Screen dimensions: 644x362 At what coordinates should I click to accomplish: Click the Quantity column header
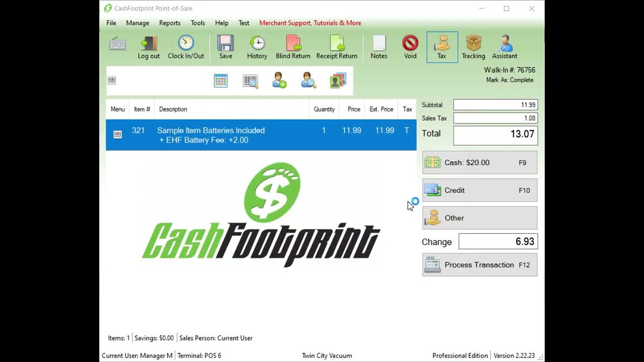[324, 109]
